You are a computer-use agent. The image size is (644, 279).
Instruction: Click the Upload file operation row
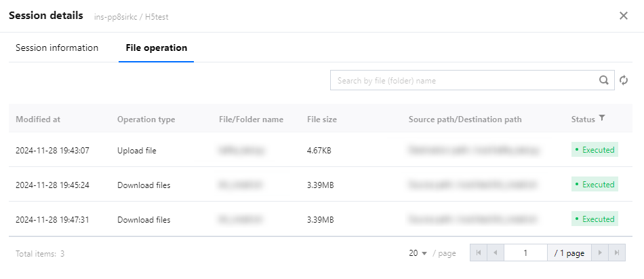(x=136, y=150)
